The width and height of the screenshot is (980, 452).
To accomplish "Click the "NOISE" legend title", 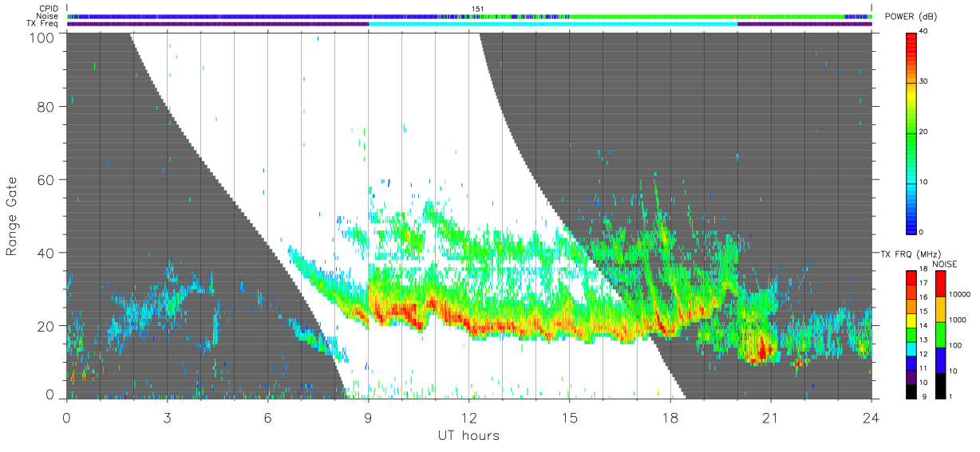I will pos(946,264).
